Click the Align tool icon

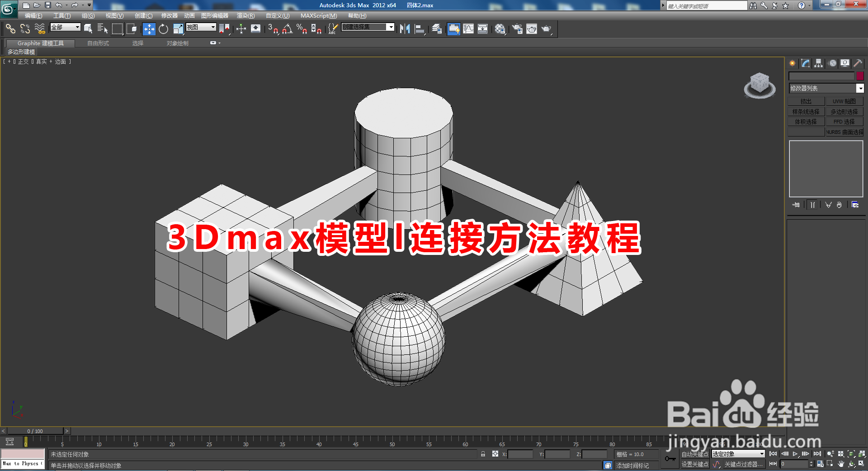(x=420, y=29)
